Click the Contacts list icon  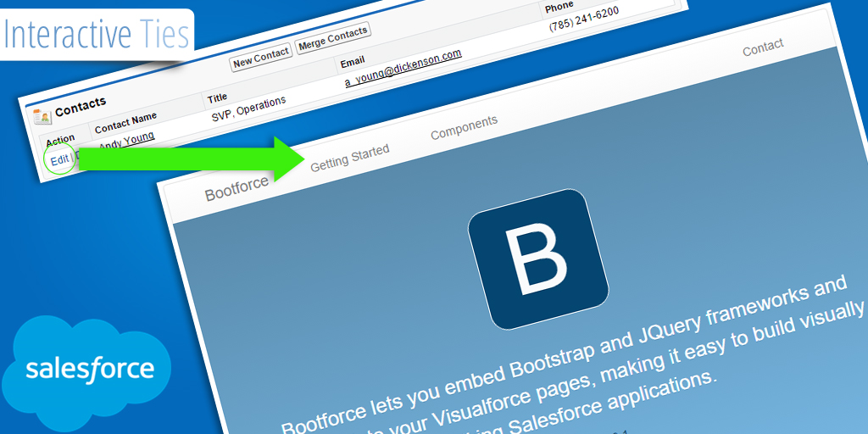pos(42,117)
